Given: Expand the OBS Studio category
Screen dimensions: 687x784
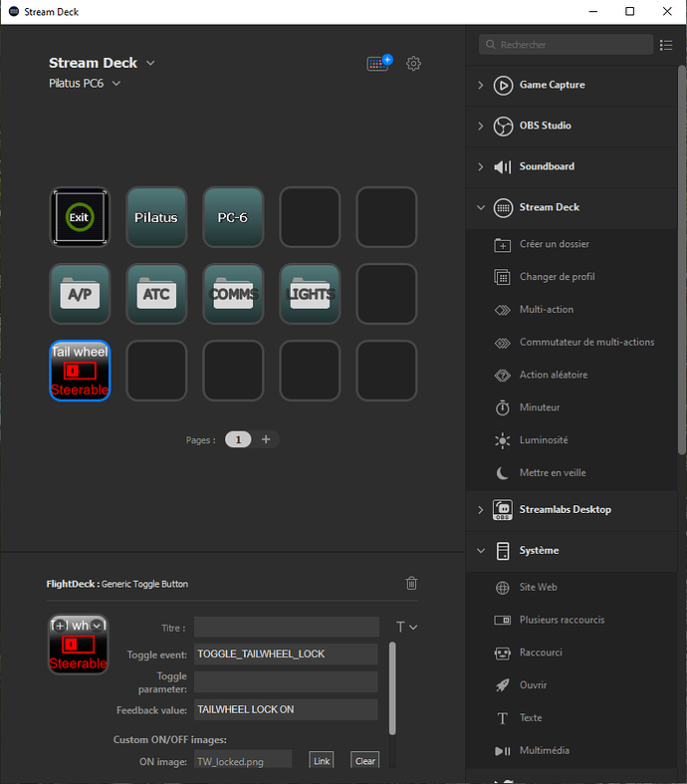Looking at the screenshot, I should click(x=481, y=126).
